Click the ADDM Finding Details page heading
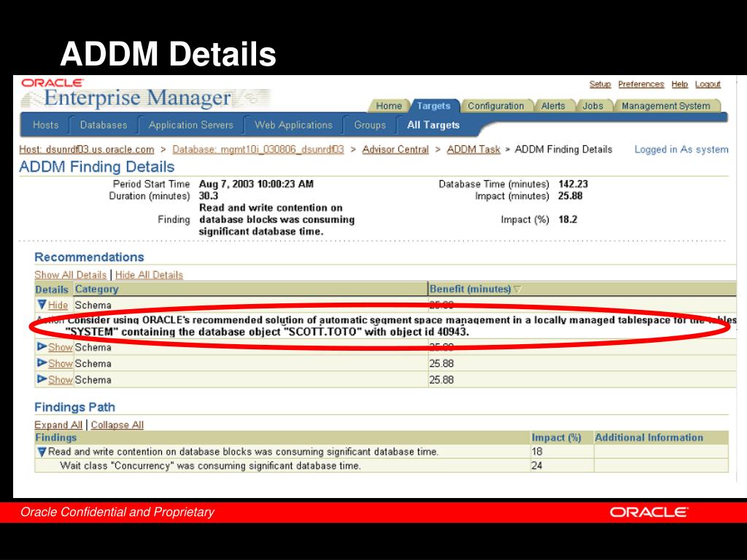The image size is (747, 560). 97,167
